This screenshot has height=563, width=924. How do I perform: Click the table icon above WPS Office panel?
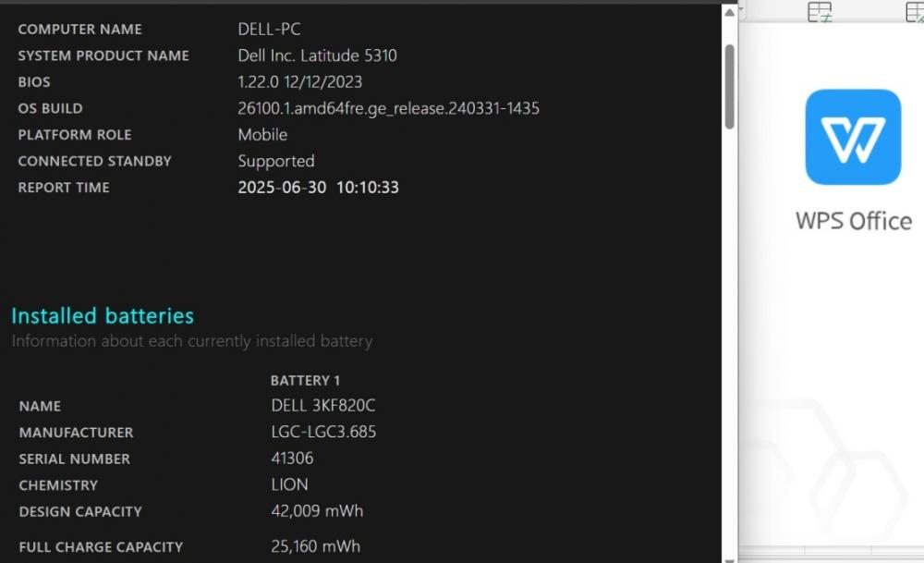[819, 12]
